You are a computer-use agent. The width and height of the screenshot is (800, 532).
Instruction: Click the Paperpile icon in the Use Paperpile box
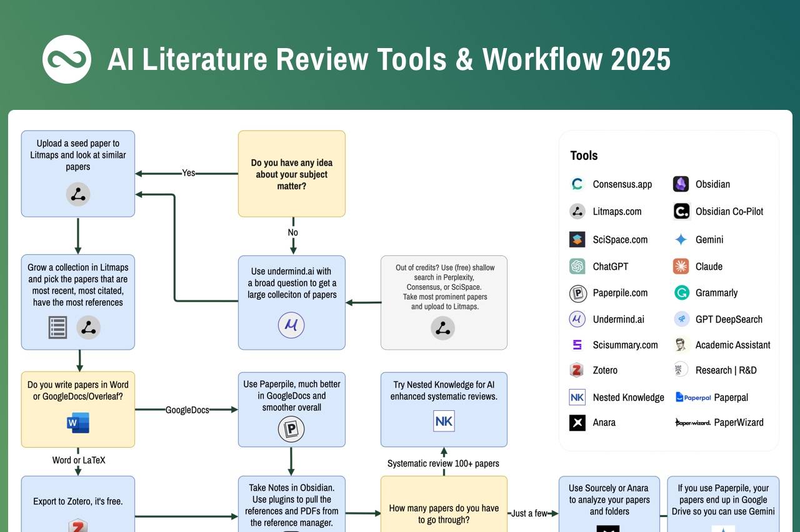coord(291,430)
